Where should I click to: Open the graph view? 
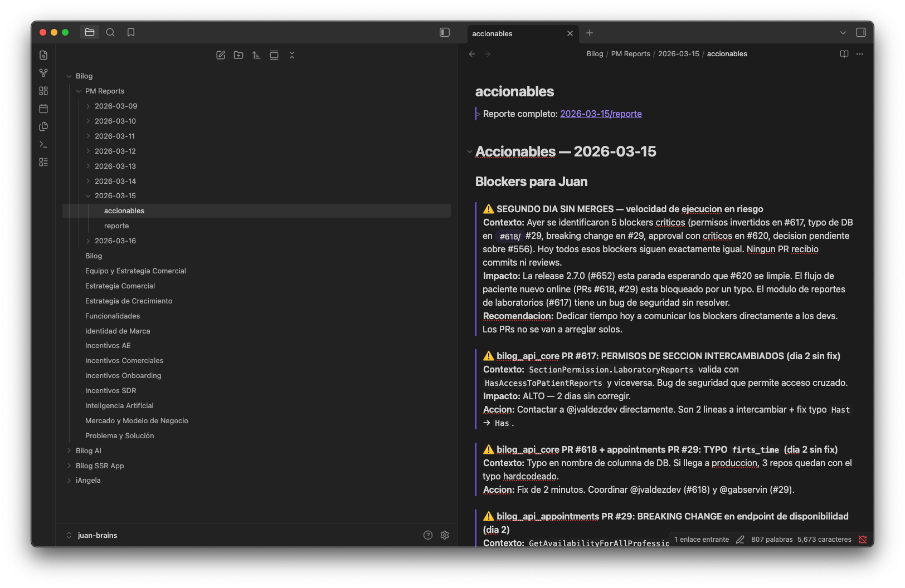point(43,72)
